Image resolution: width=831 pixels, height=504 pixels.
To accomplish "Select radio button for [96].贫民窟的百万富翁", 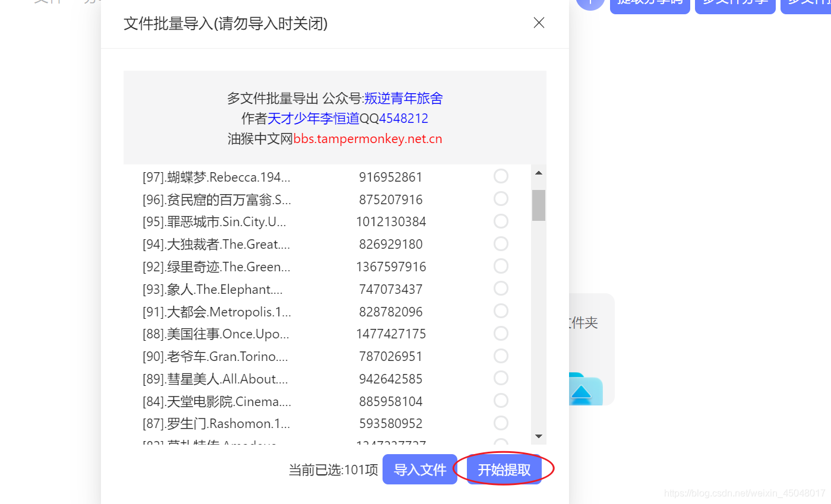I will pyautogui.click(x=501, y=199).
